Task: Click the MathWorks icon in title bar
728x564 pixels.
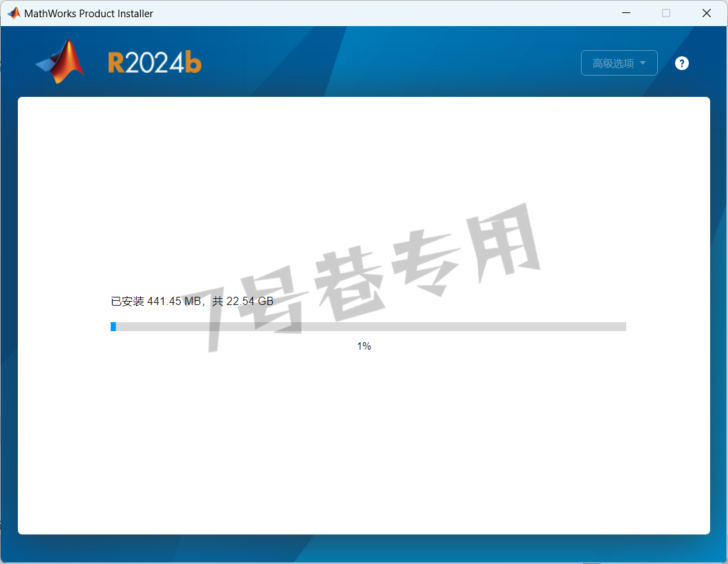Action: tap(14, 13)
